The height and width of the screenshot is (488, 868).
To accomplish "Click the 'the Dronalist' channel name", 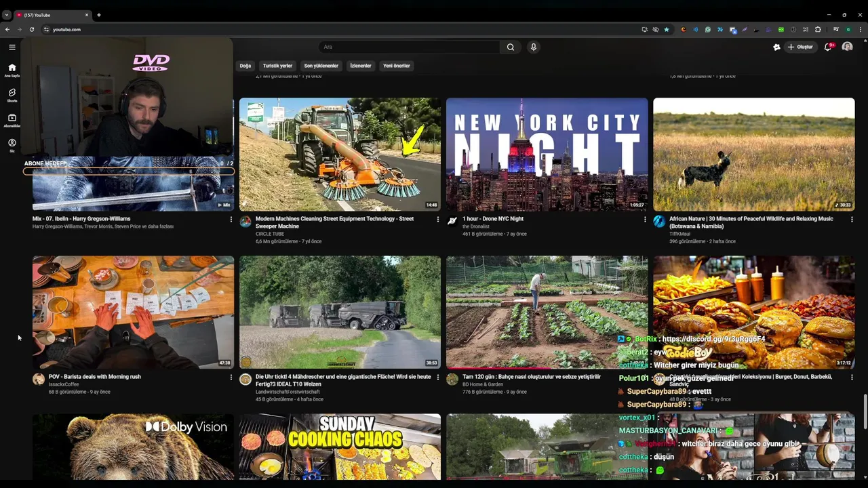I will (x=476, y=226).
